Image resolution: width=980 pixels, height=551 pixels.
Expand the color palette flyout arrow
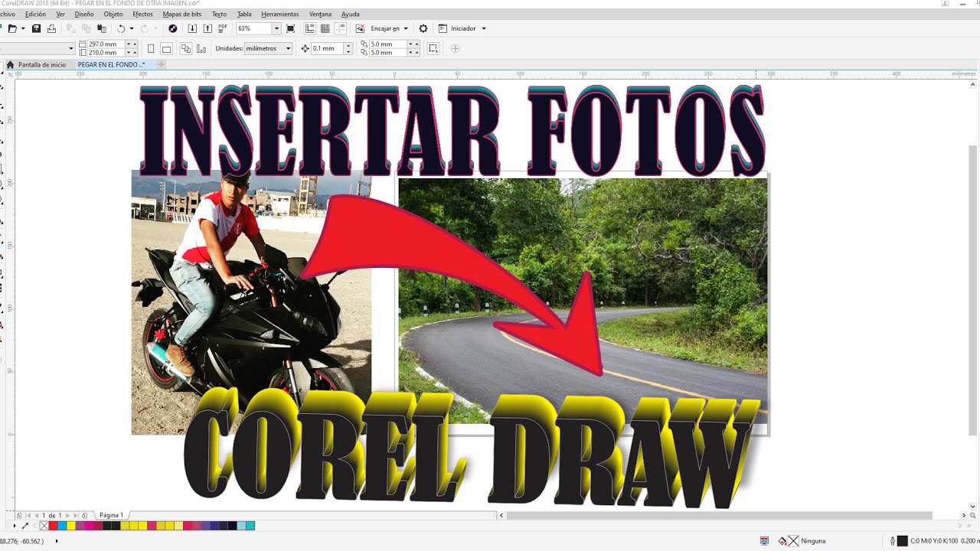pos(14,526)
